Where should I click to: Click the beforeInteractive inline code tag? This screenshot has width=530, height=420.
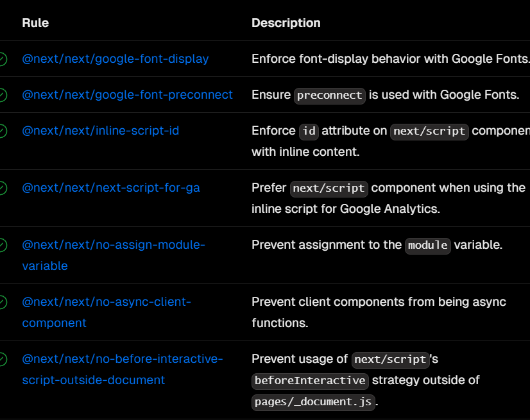[310, 381]
